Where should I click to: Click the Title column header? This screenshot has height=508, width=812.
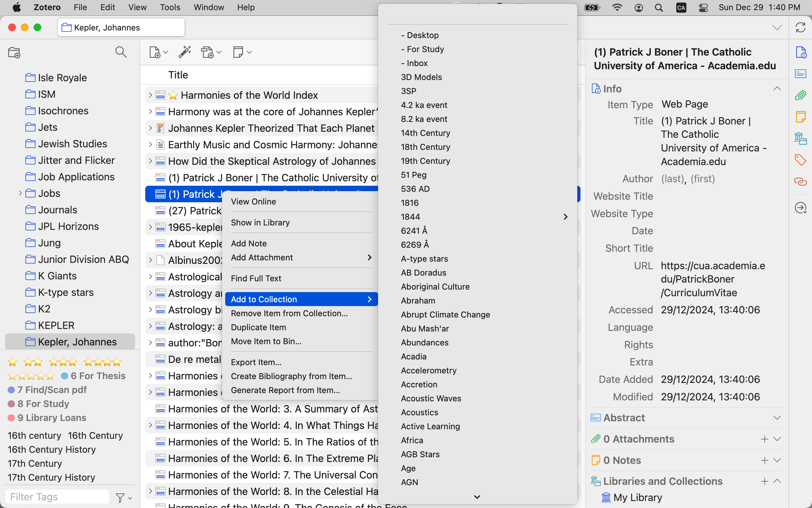(x=178, y=75)
